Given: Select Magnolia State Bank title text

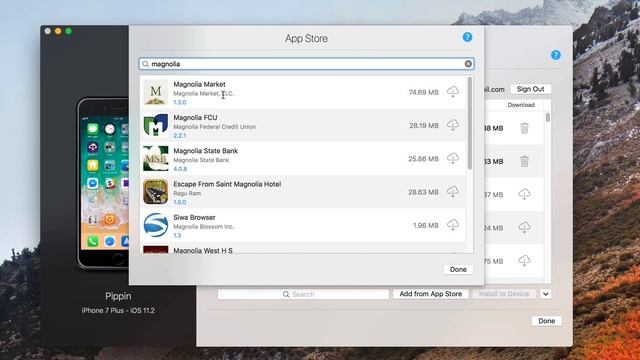Looking at the screenshot, I should pos(205,151).
